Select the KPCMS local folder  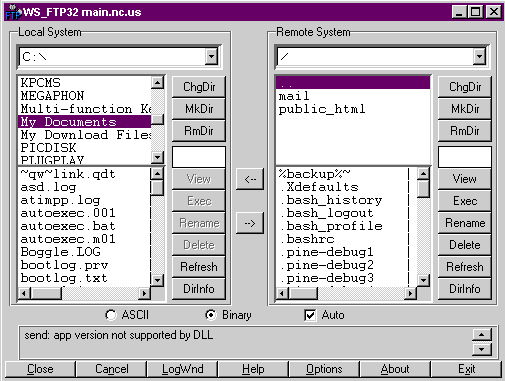[x=85, y=83]
